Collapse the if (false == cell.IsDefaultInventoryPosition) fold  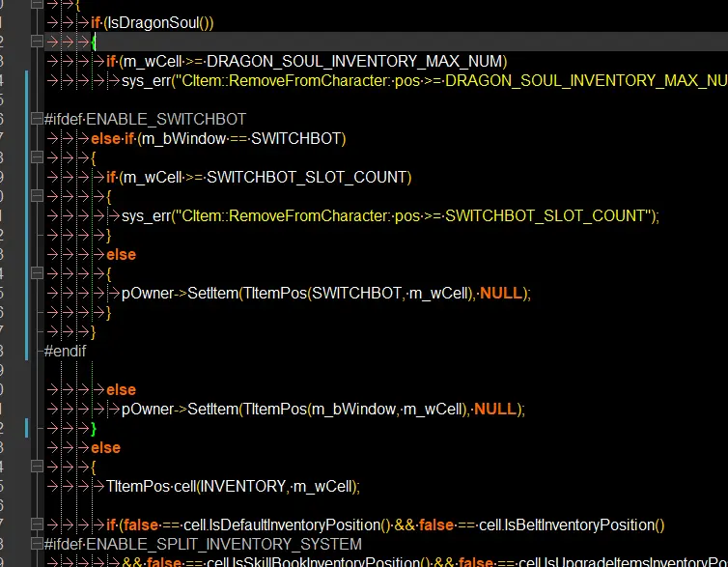[x=36, y=524]
